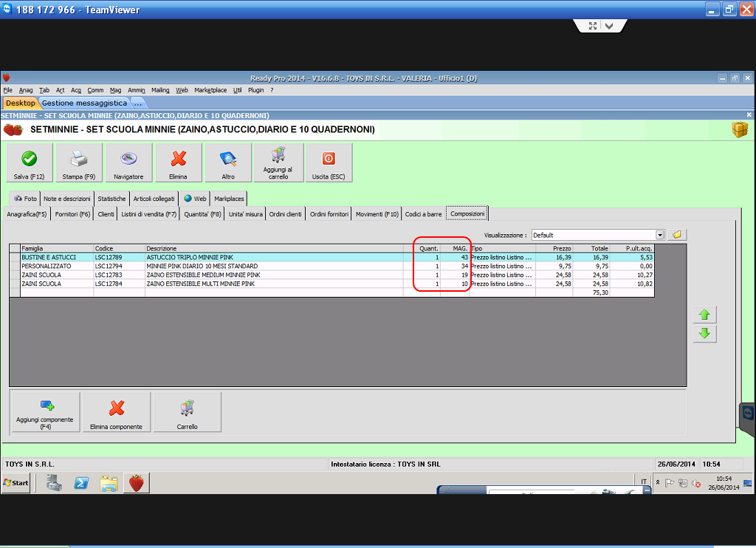Open the Mailing menu
Screen dimensions: 756x548
(x=160, y=90)
